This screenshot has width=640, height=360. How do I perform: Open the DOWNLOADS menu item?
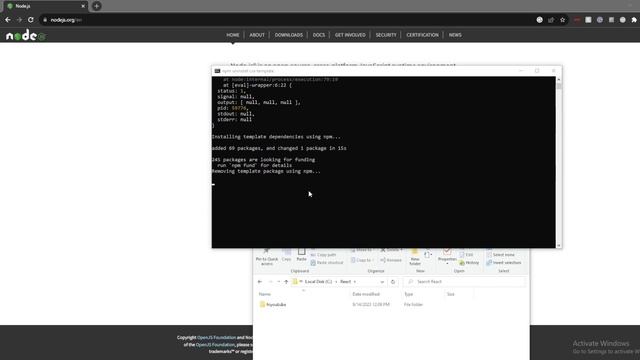coord(289,35)
